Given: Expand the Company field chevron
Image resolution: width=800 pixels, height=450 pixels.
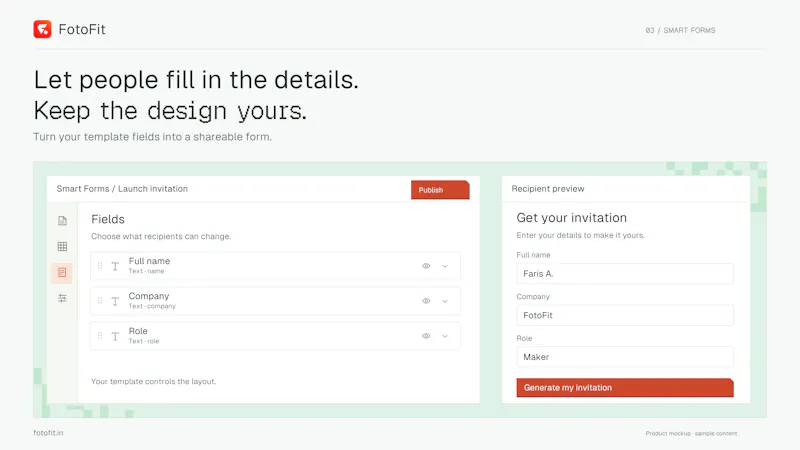Looking at the screenshot, I should pyautogui.click(x=445, y=301).
